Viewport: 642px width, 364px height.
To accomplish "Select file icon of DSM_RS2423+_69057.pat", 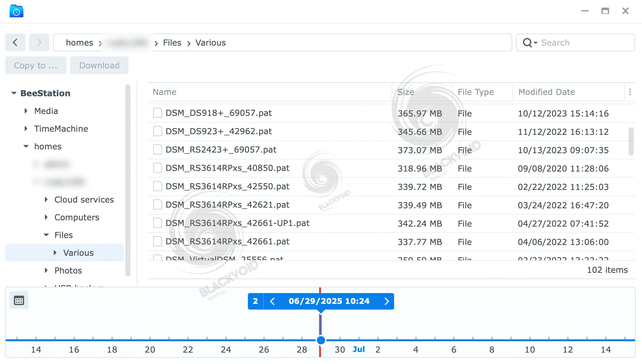I will coord(157,150).
